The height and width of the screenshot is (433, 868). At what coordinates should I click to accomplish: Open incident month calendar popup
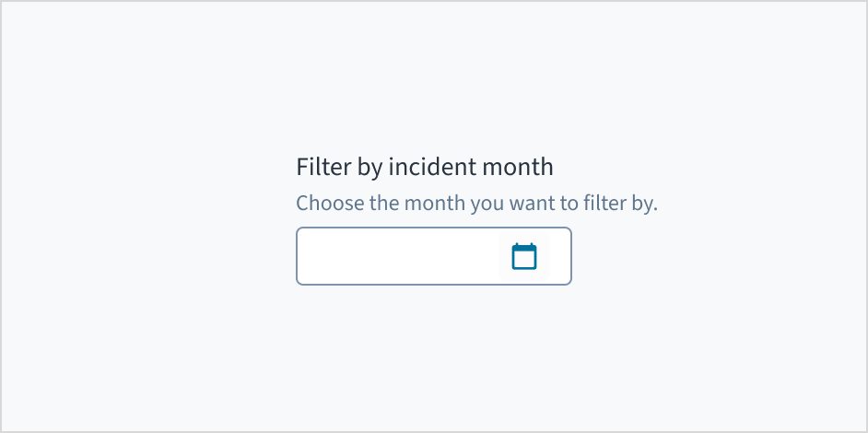pos(524,256)
